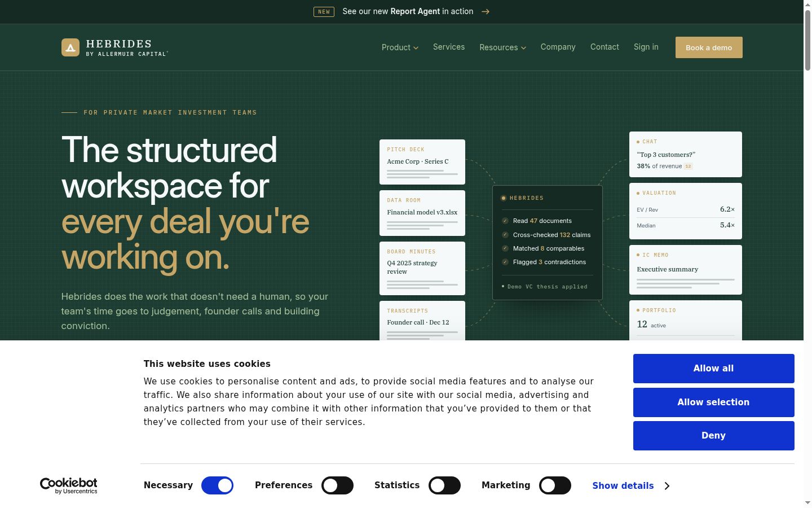Expand the Resources dropdown menu

(x=502, y=47)
